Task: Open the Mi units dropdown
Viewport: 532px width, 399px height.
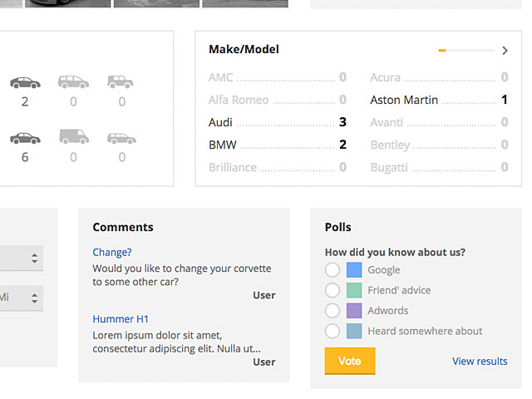Action: click(x=22, y=298)
